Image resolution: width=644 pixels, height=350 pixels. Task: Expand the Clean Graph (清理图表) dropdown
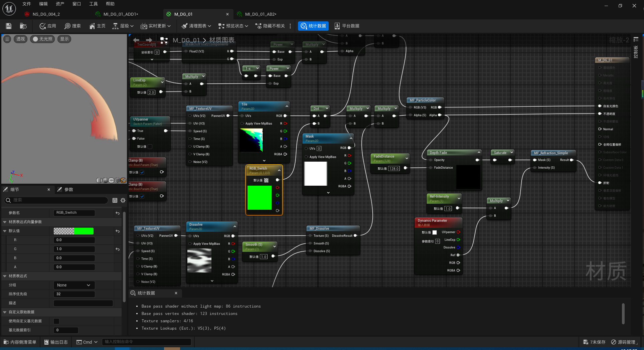tap(196, 26)
